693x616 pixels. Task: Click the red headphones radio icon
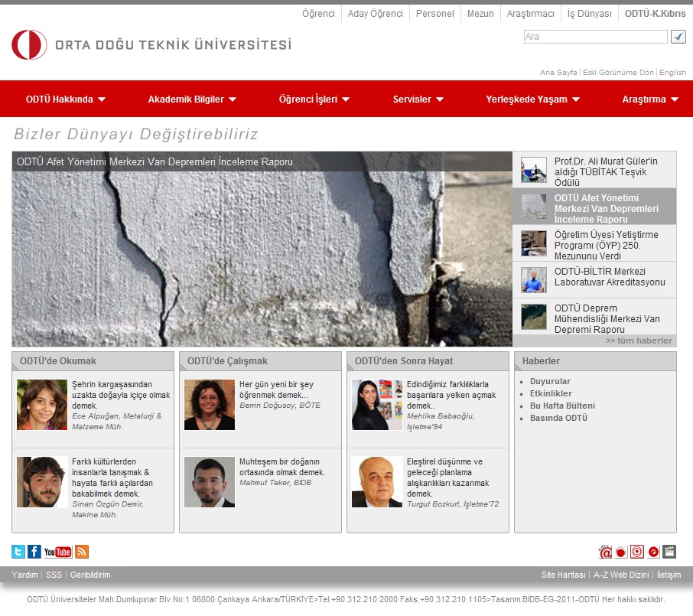click(x=621, y=552)
